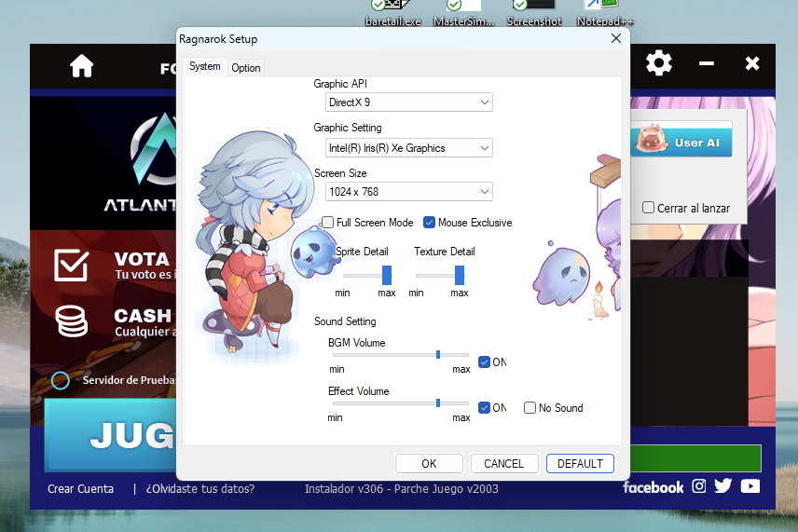Toggle Effect Volume ON checkbox
The width and height of the screenshot is (798, 532).
[484, 408]
